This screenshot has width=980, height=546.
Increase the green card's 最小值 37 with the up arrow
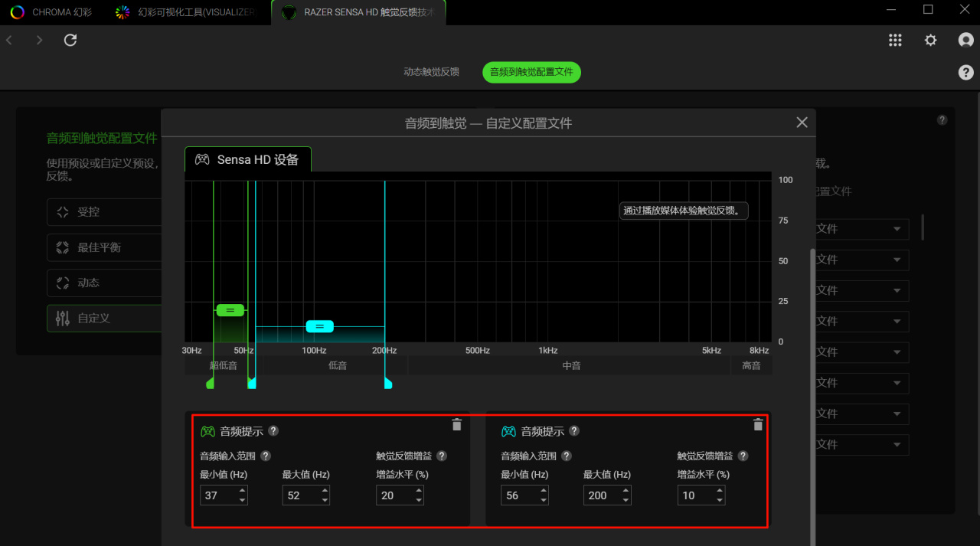tap(242, 491)
